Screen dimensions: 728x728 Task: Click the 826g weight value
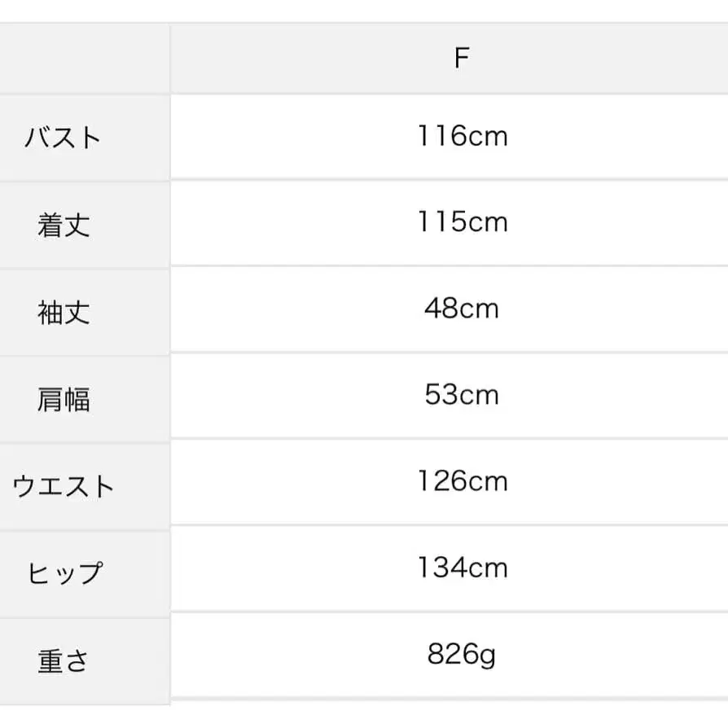(x=462, y=653)
